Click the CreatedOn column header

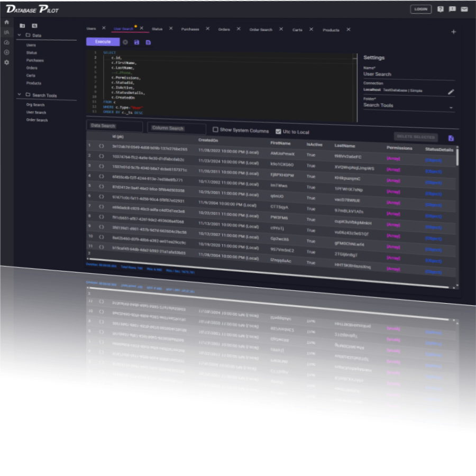(x=208, y=140)
